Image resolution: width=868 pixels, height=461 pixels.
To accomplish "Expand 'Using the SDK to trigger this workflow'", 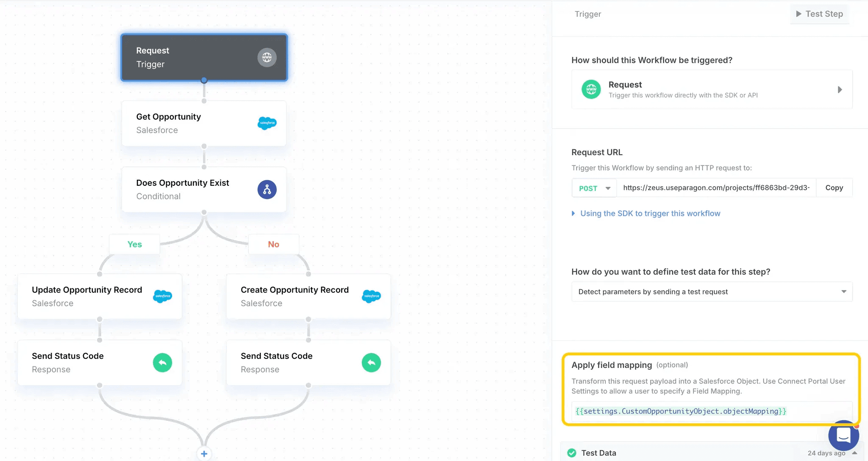I will click(650, 213).
